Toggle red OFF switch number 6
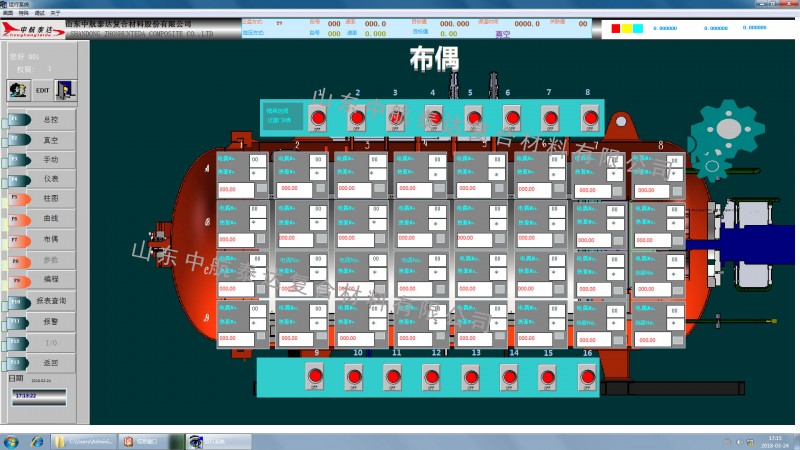This screenshot has height=450, width=800. point(512,118)
